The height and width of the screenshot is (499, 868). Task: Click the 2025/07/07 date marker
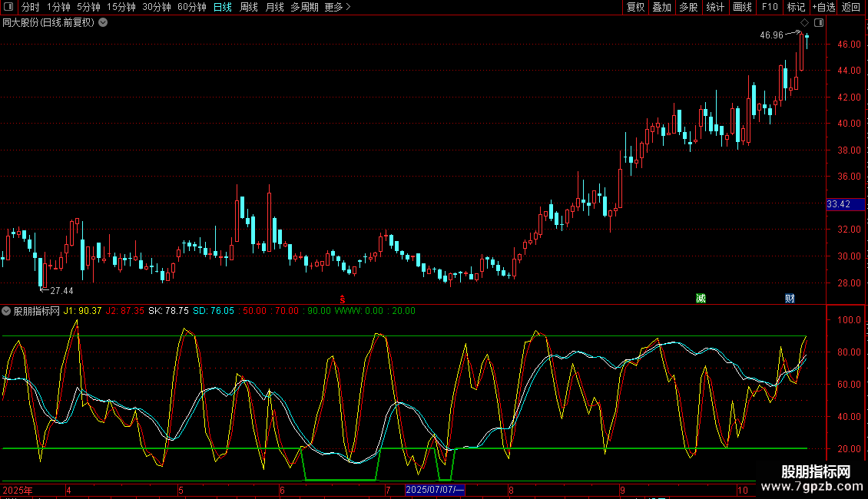coord(435,489)
